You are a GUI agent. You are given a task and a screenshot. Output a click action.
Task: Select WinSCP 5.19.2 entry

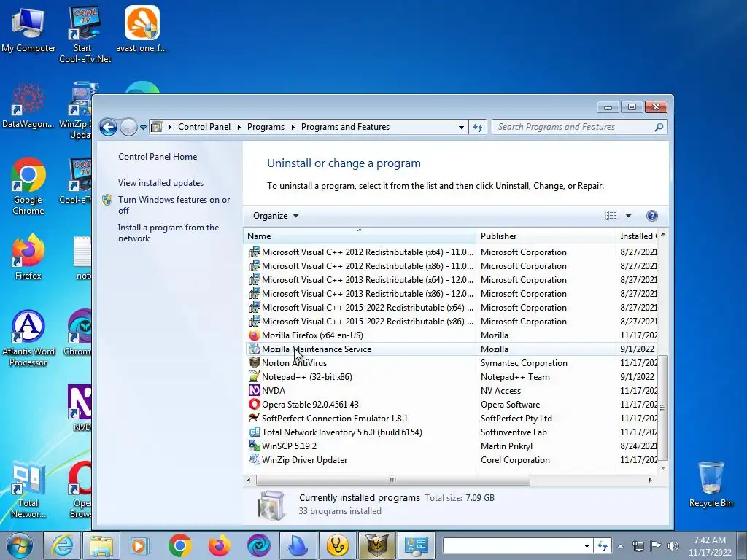(x=452, y=446)
